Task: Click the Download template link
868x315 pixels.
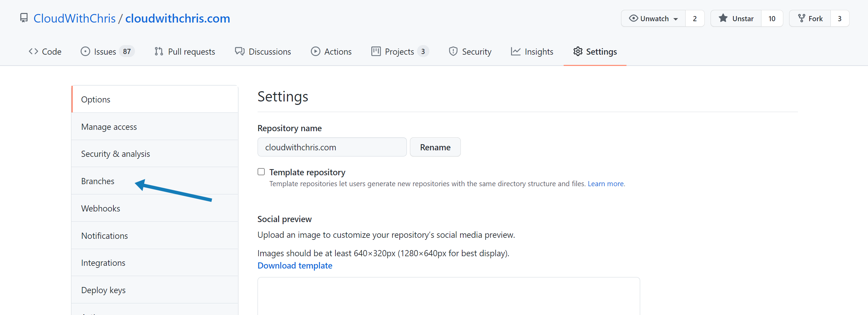Action: (294, 265)
